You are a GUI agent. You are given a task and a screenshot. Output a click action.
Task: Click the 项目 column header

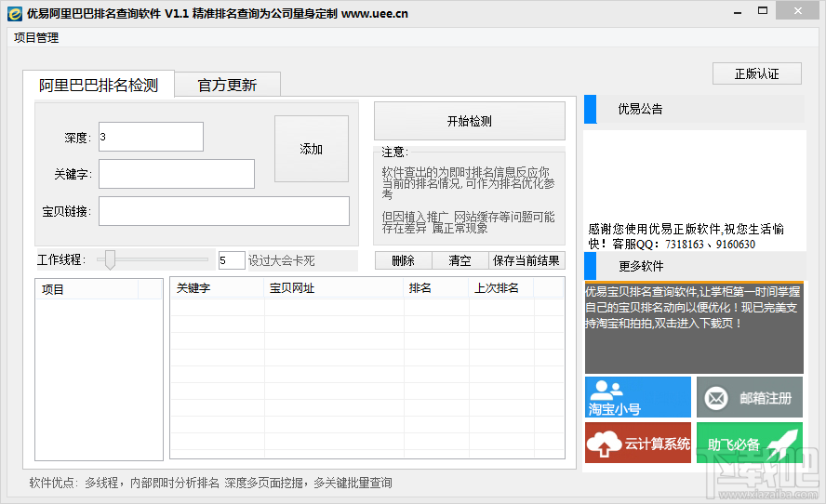tap(87, 289)
